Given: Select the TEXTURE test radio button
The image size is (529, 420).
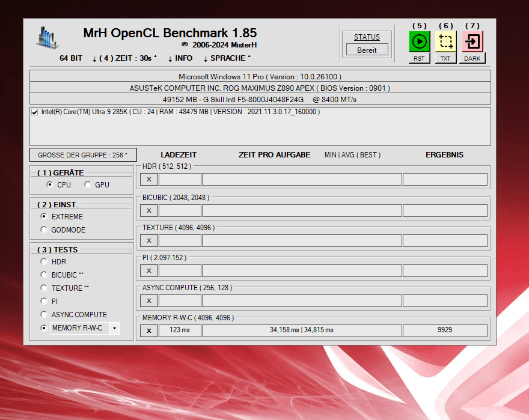Looking at the screenshot, I should 44,288.
